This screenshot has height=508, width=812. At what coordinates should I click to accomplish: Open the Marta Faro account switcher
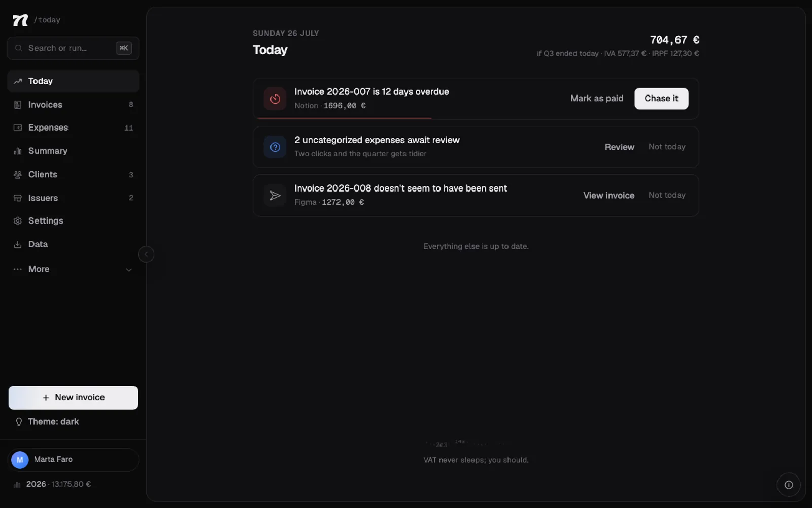coord(73,460)
